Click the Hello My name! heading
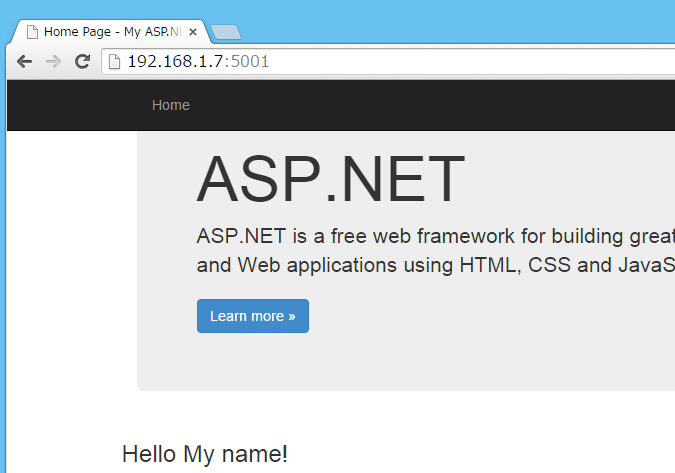 click(x=204, y=454)
